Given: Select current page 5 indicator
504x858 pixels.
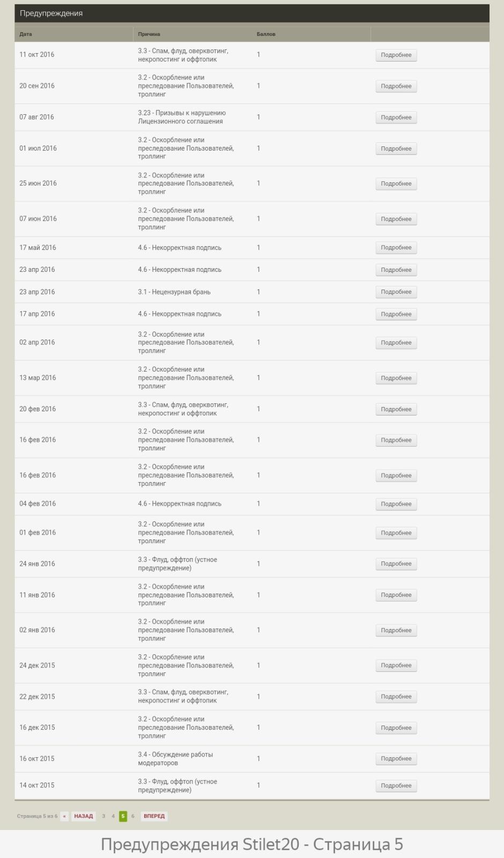Looking at the screenshot, I should click(x=123, y=816).
